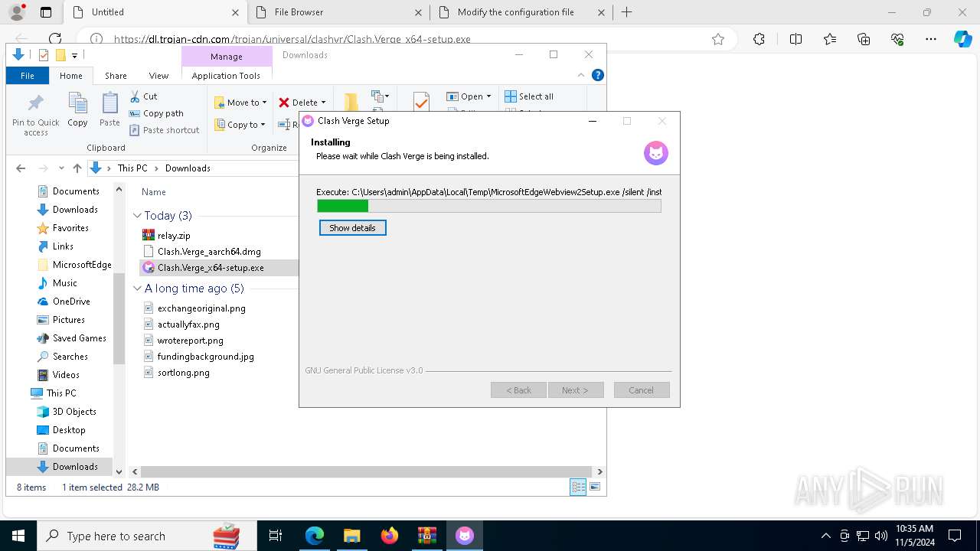Image resolution: width=980 pixels, height=551 pixels.
Task: Open Edge Settings and more menu
Action: click(x=931, y=39)
